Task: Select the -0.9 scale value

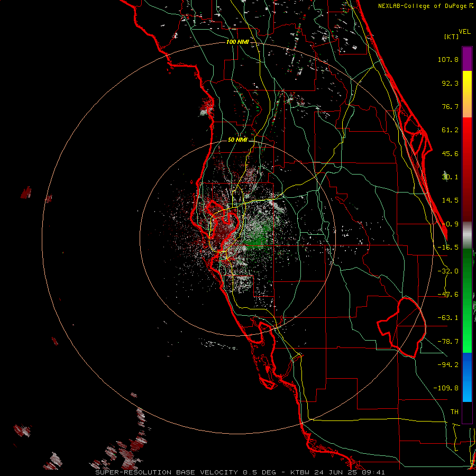Action: [x=450, y=224]
